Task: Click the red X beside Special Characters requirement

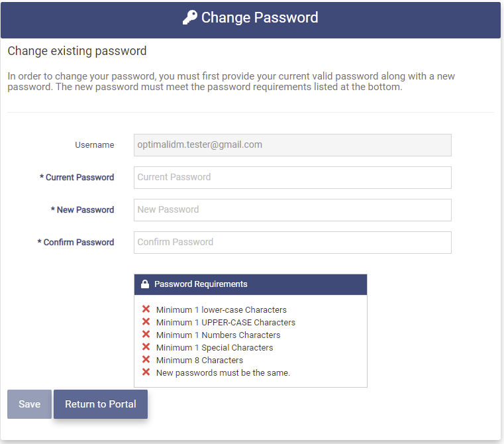Action: tap(146, 347)
